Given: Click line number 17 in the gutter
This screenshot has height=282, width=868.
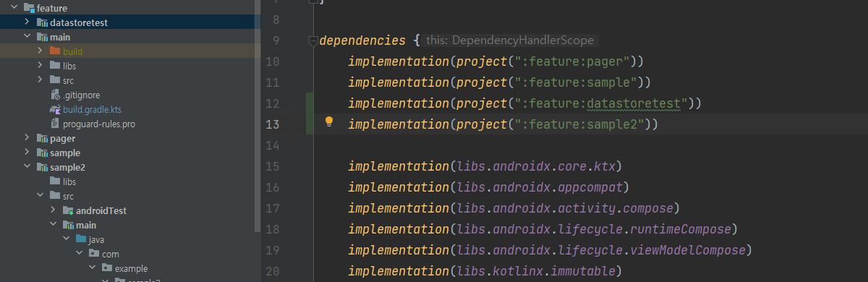Looking at the screenshot, I should pos(272,208).
